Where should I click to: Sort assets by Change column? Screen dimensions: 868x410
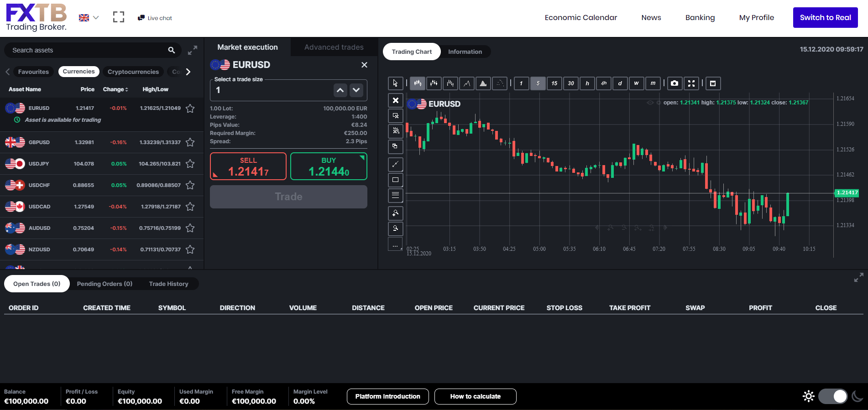click(x=115, y=89)
